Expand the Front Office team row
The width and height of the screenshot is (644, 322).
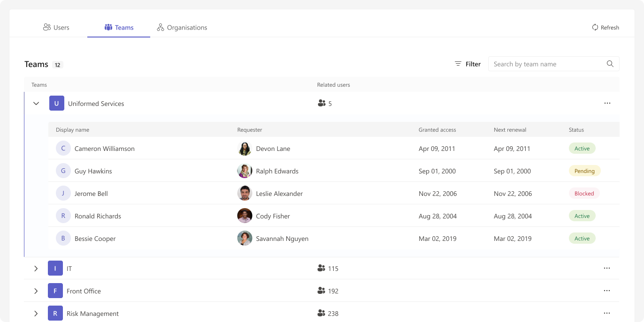(36, 291)
